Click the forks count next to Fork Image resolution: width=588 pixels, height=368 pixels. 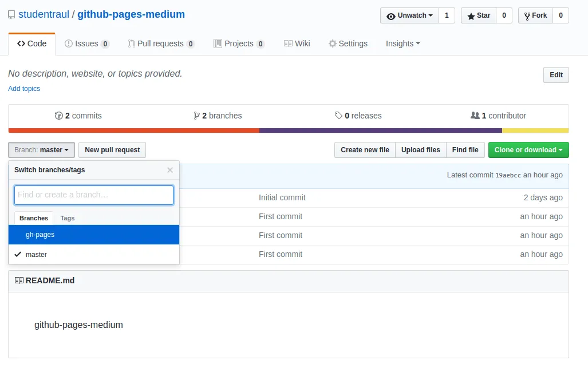click(x=561, y=16)
